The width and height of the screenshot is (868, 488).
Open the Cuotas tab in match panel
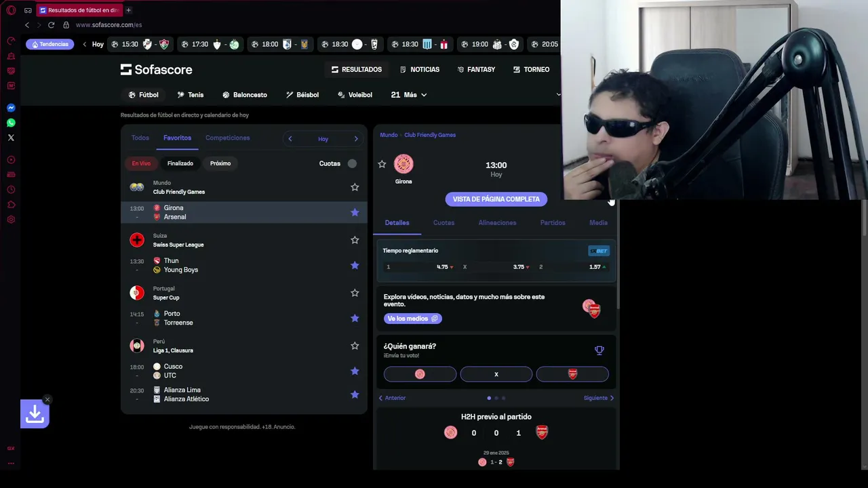pyautogui.click(x=443, y=222)
